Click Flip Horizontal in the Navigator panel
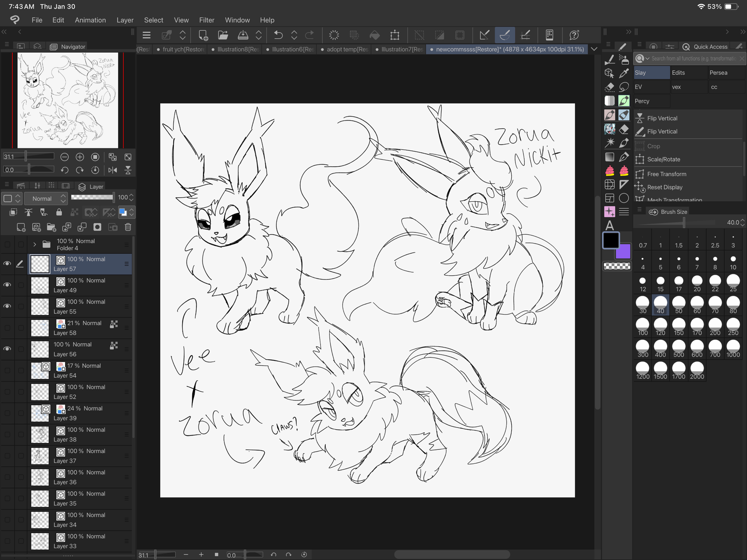This screenshot has height=560, width=747. (x=112, y=170)
